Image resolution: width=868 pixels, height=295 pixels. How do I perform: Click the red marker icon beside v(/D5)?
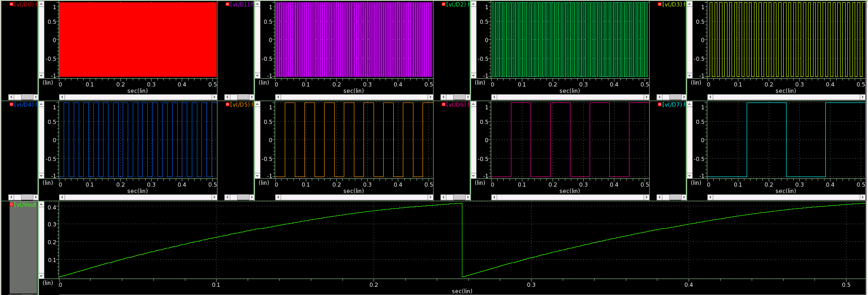(228, 104)
